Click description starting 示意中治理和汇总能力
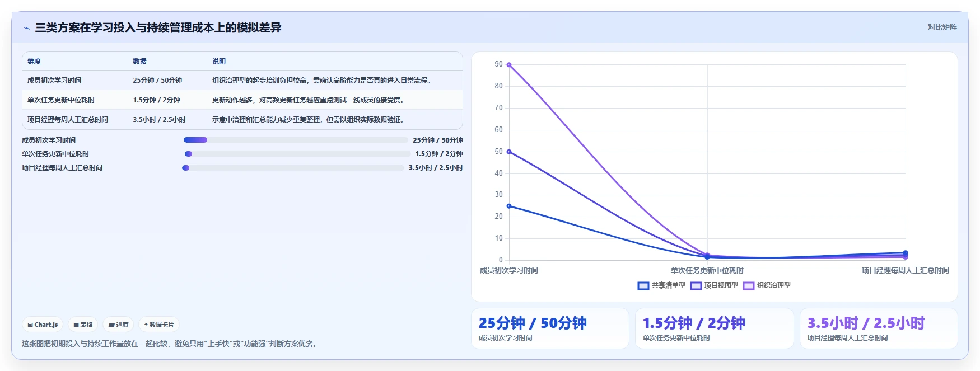Viewport: 980px width, 371px height. [x=309, y=120]
